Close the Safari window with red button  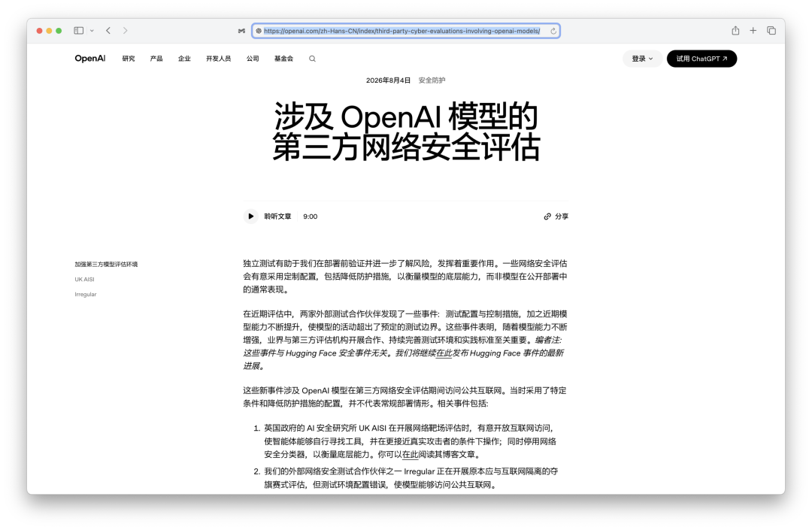click(x=39, y=31)
